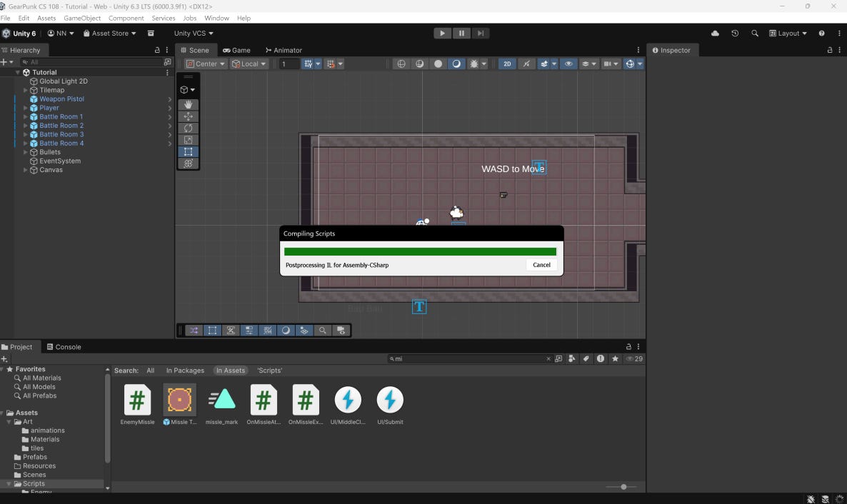Click the camera icon in scene overlay toolbar
Image resolution: width=847 pixels, height=504 pixels.
[x=341, y=331]
